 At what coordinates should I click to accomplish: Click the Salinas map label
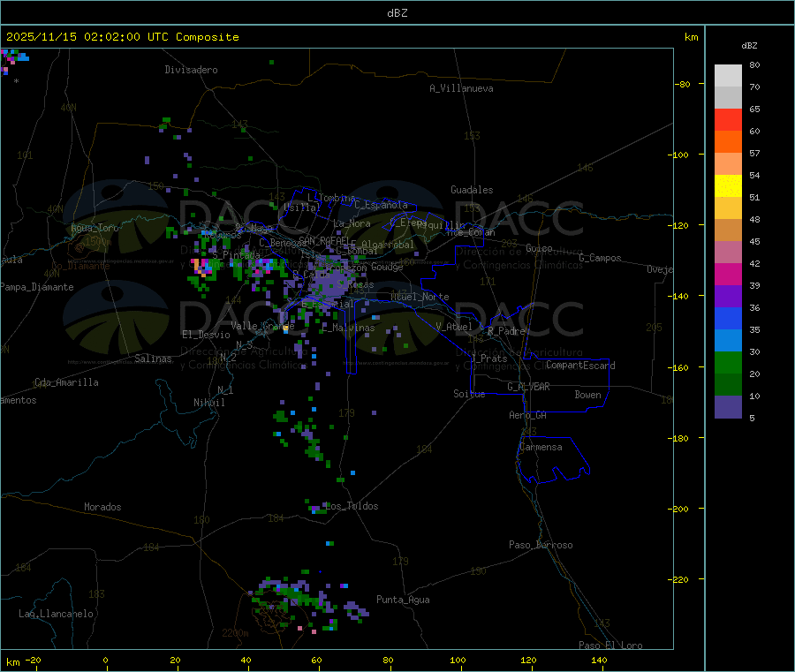point(153,359)
